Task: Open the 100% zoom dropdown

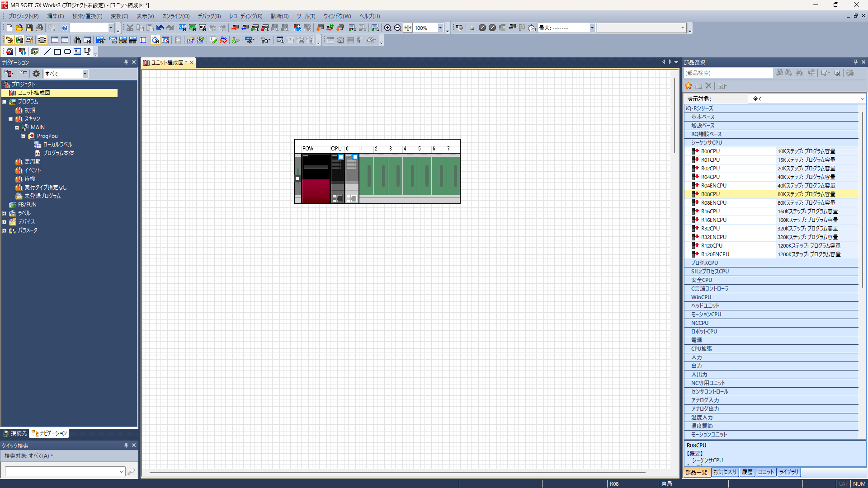Action: [440, 28]
